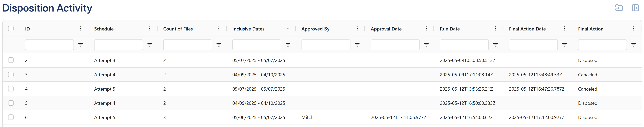Focus the Inclusive Dates filter input
The width and height of the screenshot is (644, 127).
click(256, 45)
